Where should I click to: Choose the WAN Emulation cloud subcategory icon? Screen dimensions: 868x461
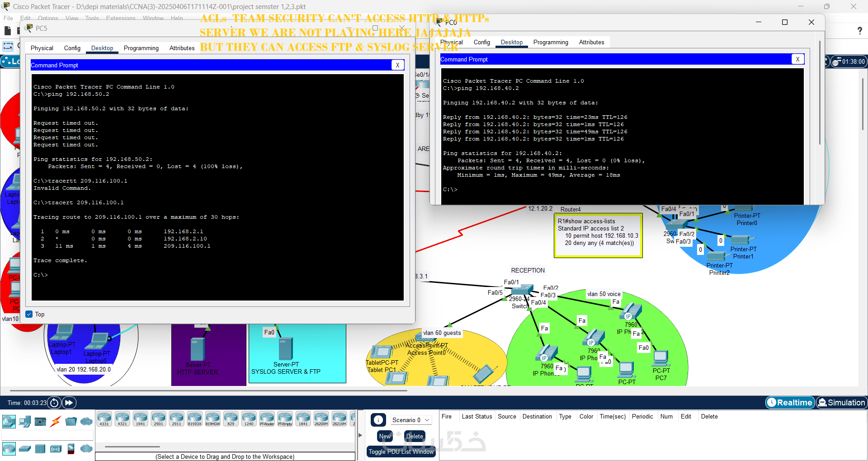[x=86, y=448]
